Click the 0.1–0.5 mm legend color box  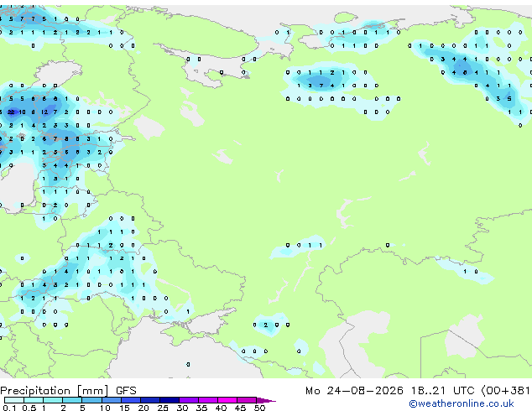pos(14,400)
